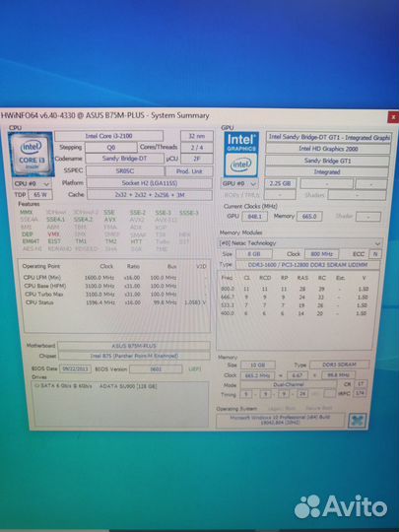Click the Intel Core i3-2100 name field
The width and height of the screenshot is (399, 532).
click(x=108, y=136)
